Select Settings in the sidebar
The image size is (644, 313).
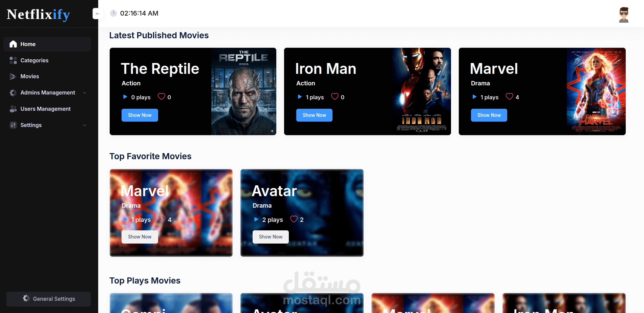click(x=47, y=125)
